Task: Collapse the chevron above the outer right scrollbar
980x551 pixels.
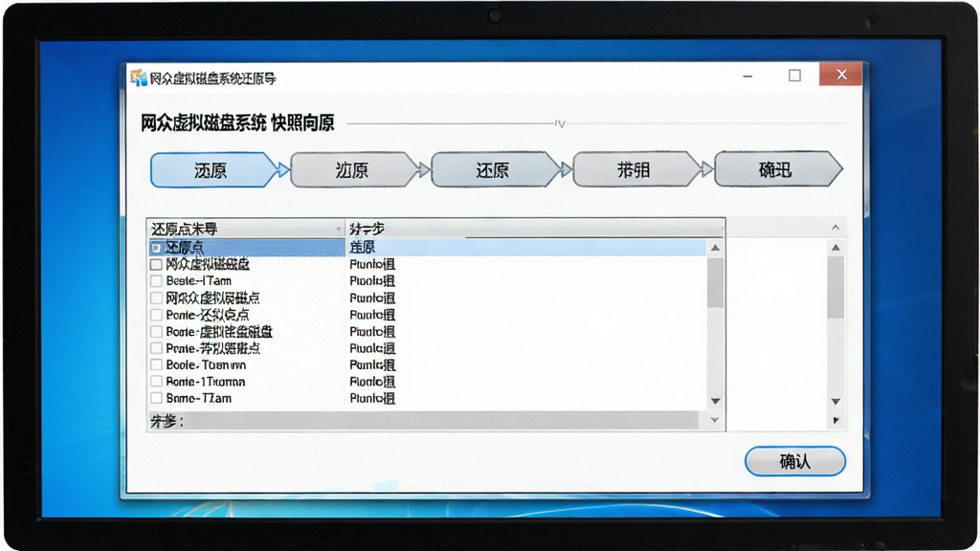Action: pyautogui.click(x=835, y=228)
